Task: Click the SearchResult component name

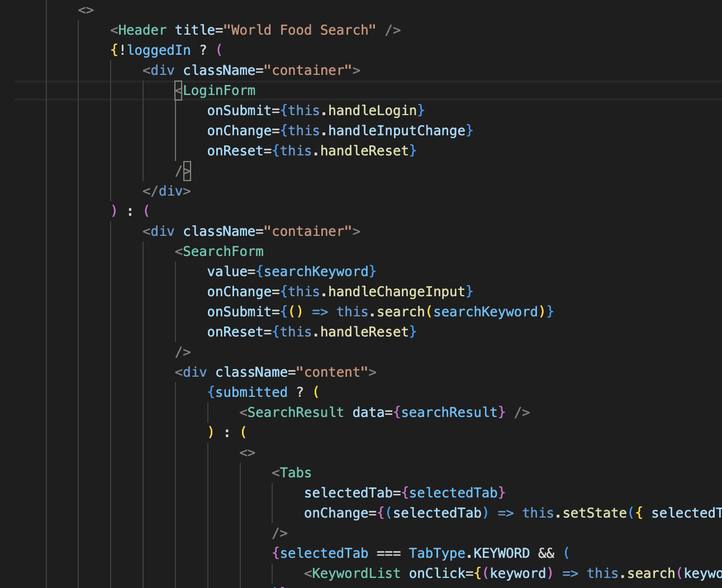Action: pyautogui.click(x=296, y=412)
